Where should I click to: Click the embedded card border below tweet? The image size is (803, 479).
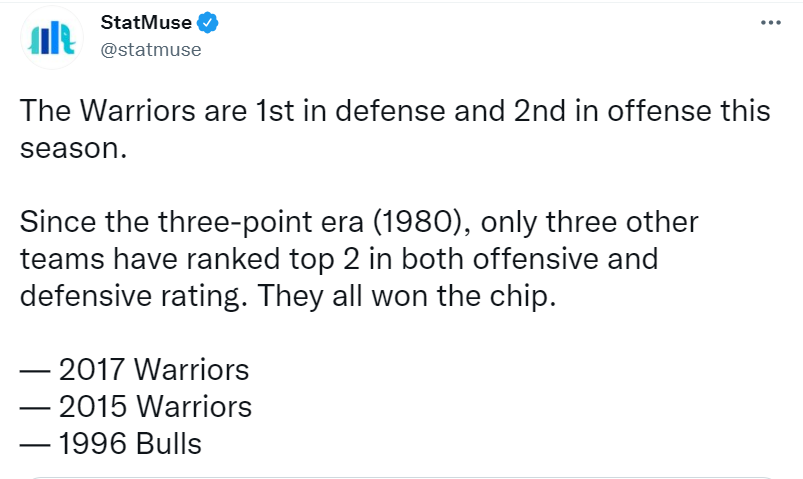click(x=402, y=477)
